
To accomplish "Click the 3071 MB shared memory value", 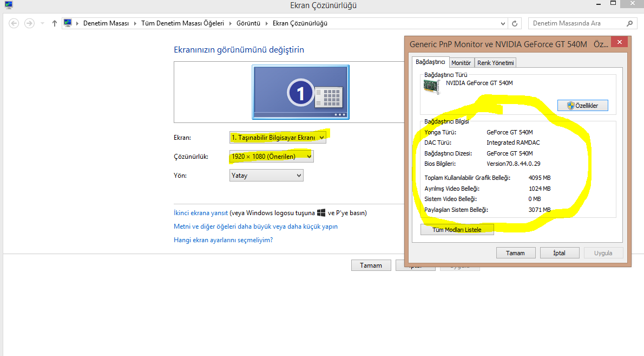I will pos(540,210).
